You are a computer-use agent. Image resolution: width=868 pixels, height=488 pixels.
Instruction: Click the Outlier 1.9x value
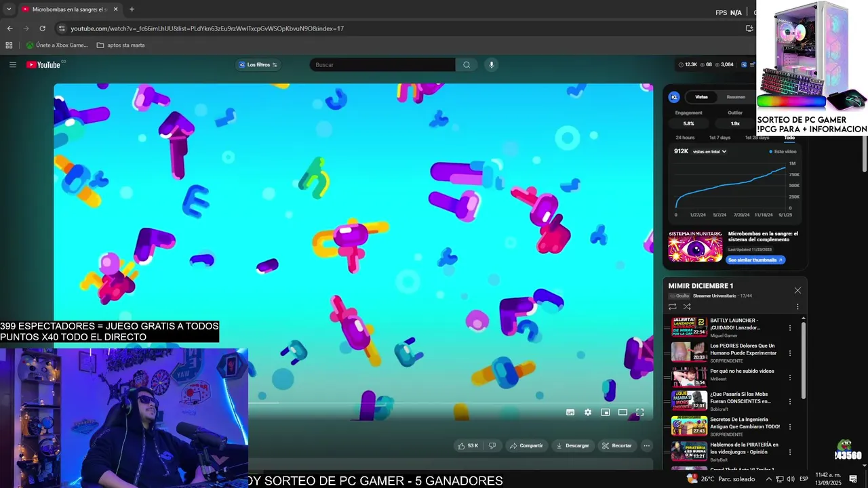pyautogui.click(x=735, y=123)
